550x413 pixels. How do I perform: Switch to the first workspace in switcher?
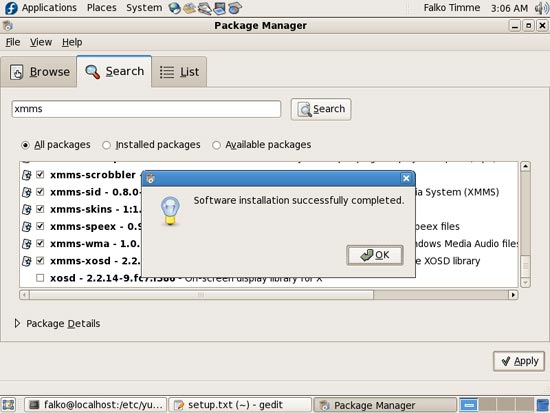click(x=469, y=405)
